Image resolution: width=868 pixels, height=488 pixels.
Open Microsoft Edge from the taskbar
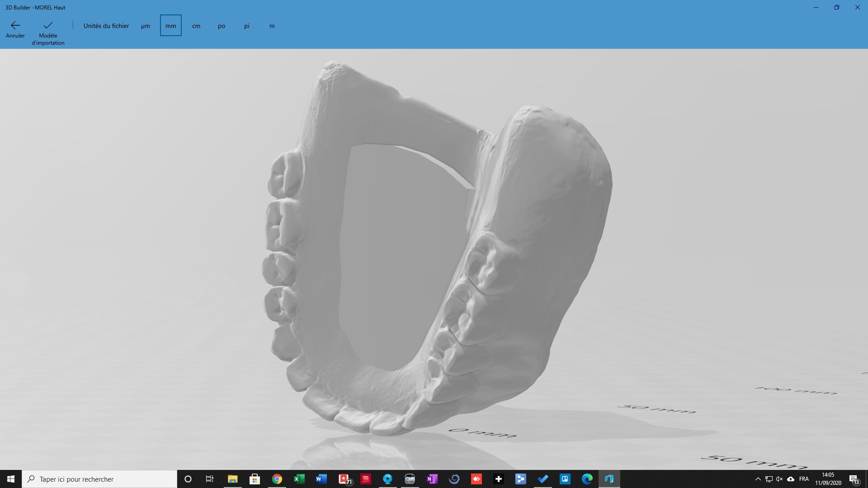[x=587, y=479]
